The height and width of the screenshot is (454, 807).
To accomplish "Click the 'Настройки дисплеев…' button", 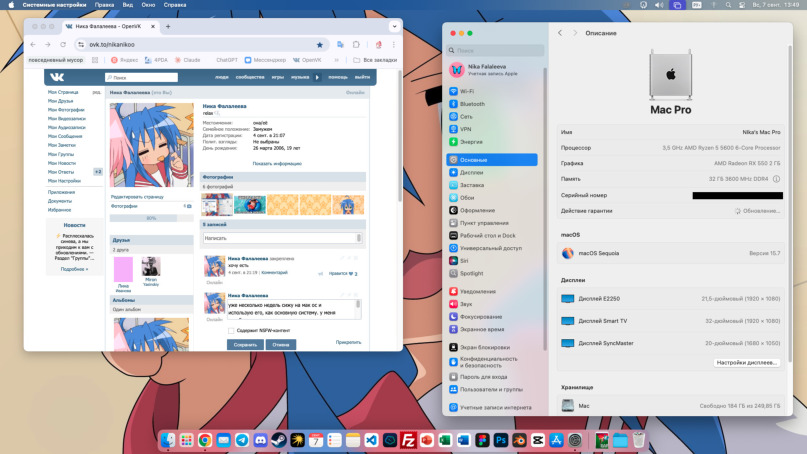I will (747, 362).
